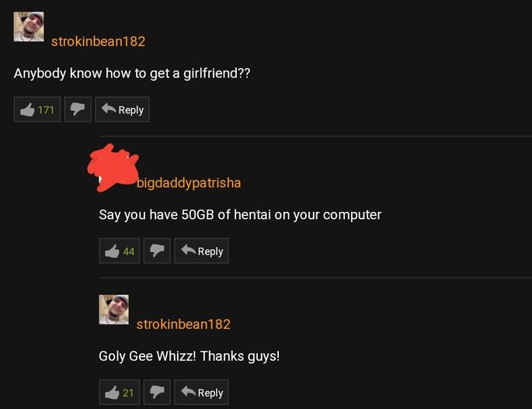Click the top comment's avatar photo
Viewport: 532px width, 409px height.
click(x=29, y=27)
